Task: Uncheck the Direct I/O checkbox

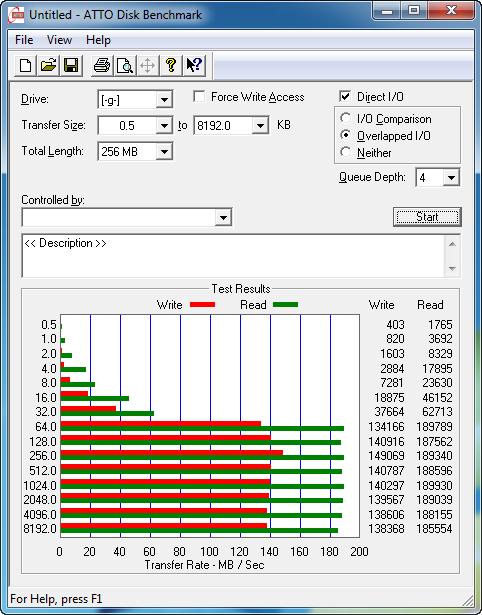Action: (x=345, y=97)
